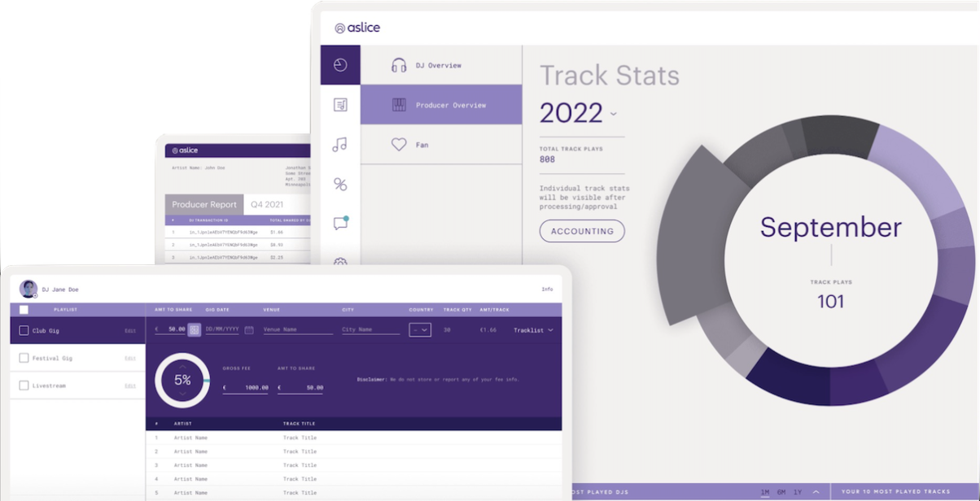Select the Fan menu item
This screenshot has width=980, height=501.
[x=422, y=145]
